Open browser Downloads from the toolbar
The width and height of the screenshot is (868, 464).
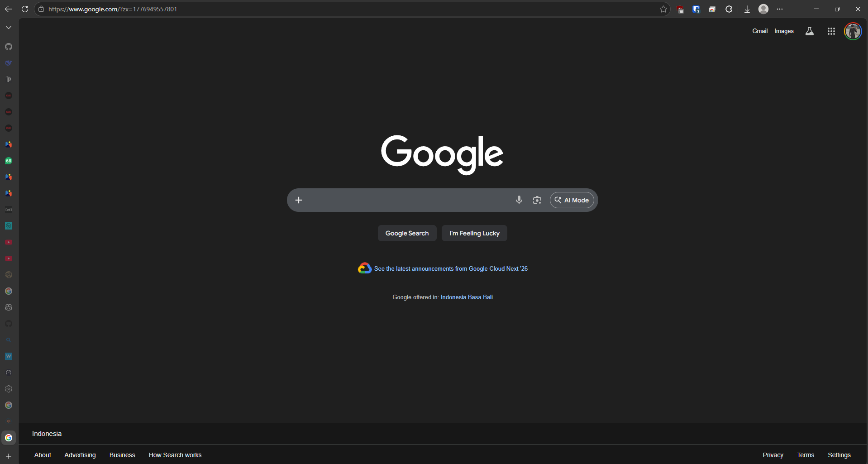coord(747,9)
